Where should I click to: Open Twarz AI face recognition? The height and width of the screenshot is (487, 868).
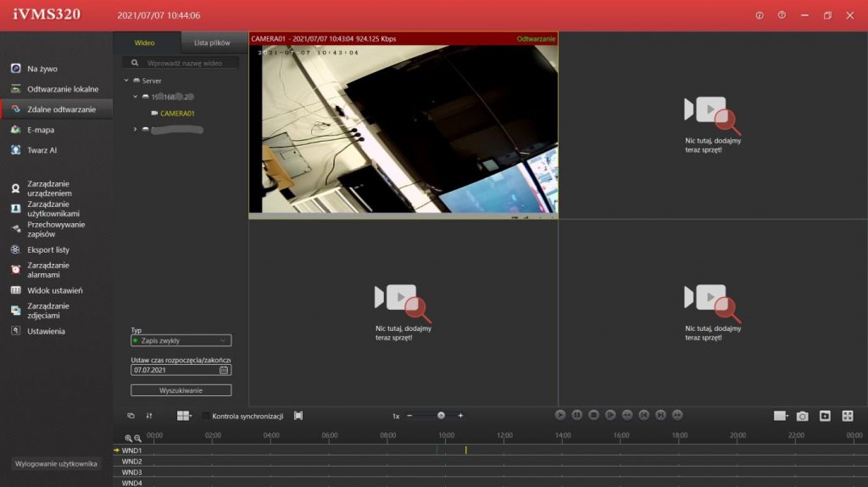click(42, 150)
